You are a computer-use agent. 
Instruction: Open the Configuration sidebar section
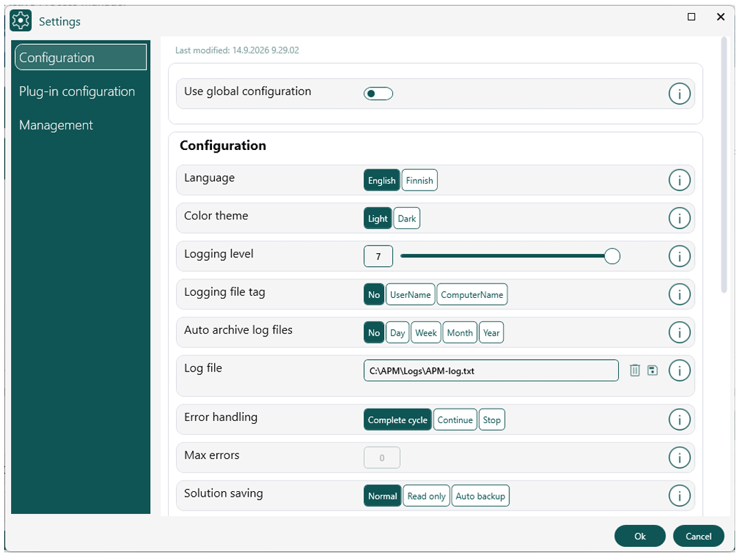pyautogui.click(x=81, y=57)
